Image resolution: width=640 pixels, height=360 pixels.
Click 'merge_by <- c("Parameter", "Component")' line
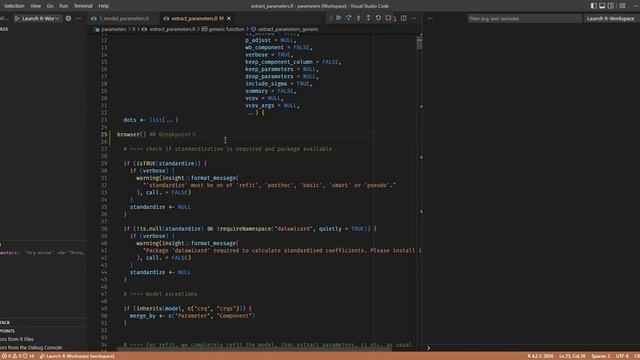click(x=192, y=316)
